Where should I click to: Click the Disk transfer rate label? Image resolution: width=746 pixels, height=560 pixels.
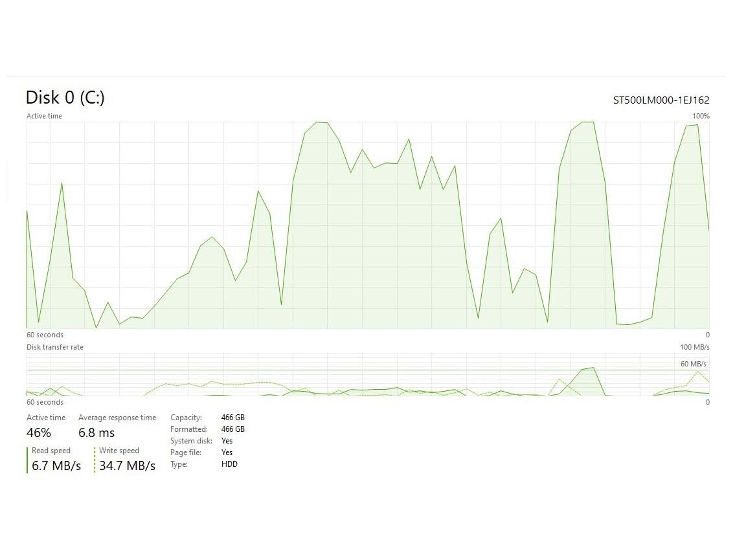coord(55,347)
